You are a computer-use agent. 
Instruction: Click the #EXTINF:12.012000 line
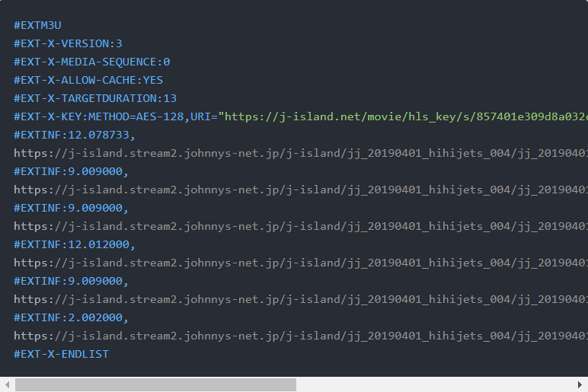pos(75,244)
